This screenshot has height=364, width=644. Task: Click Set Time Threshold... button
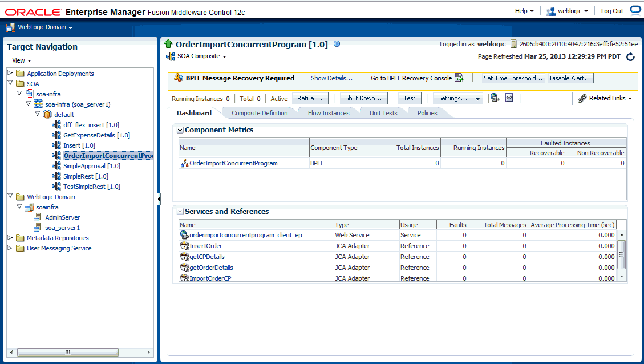pyautogui.click(x=513, y=78)
